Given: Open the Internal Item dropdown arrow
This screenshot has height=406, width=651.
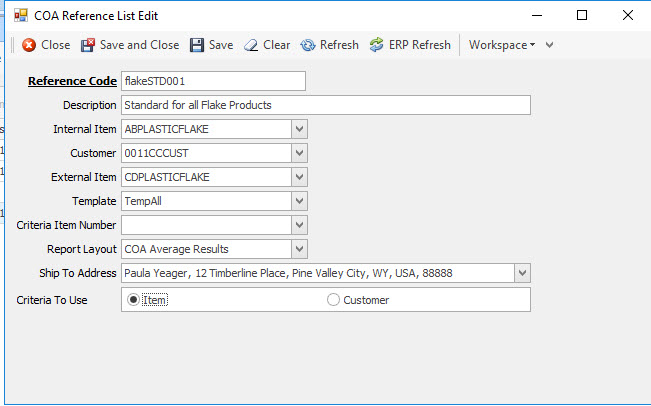Looking at the screenshot, I should point(299,129).
